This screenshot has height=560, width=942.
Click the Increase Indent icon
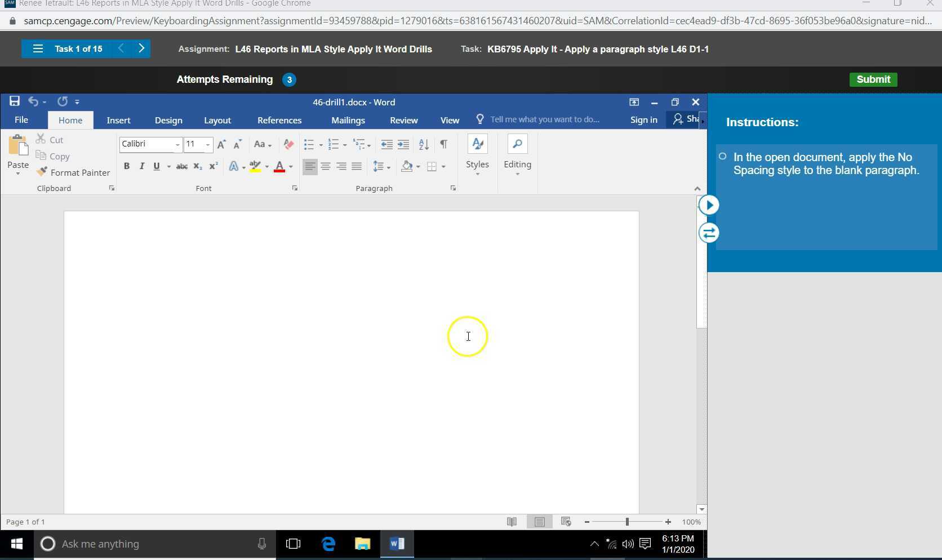(403, 144)
